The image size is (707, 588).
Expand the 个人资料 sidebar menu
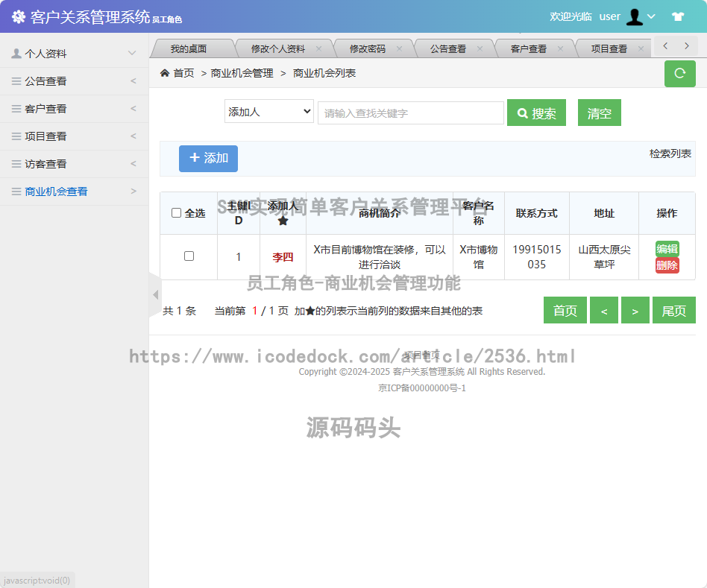(75, 54)
